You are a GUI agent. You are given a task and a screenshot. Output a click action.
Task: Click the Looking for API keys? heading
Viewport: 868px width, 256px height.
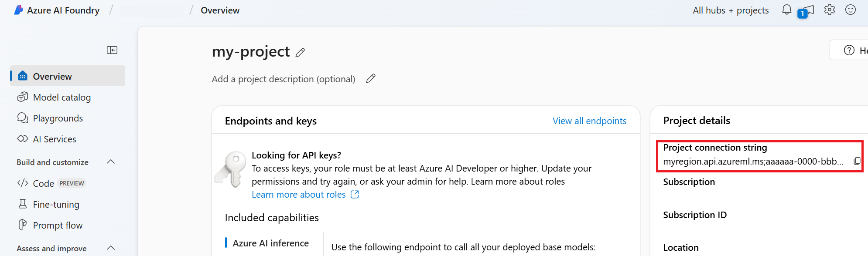pos(296,155)
